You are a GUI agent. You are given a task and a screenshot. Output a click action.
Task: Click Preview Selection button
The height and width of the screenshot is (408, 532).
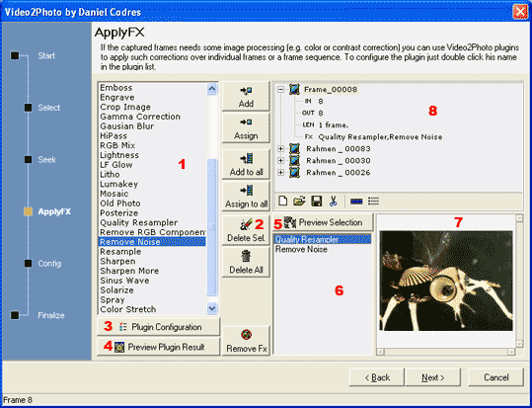click(323, 222)
